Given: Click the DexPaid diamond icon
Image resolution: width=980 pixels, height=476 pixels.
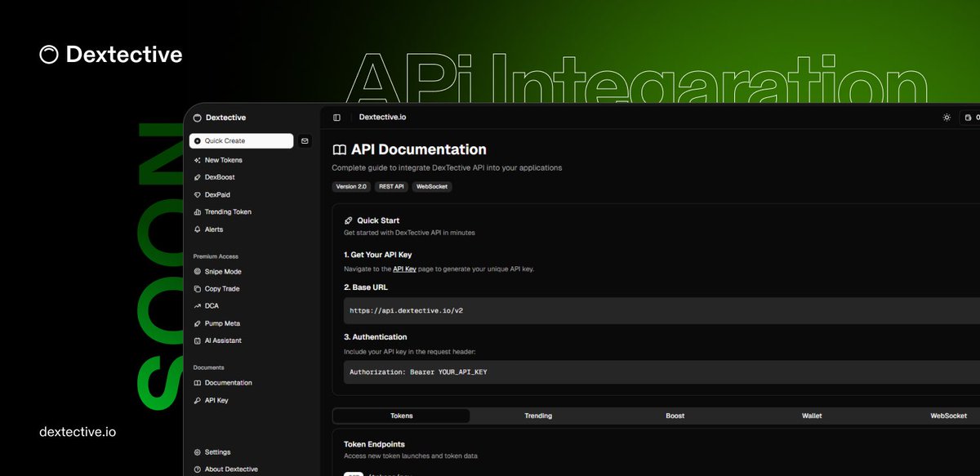Looking at the screenshot, I should pyautogui.click(x=197, y=195).
